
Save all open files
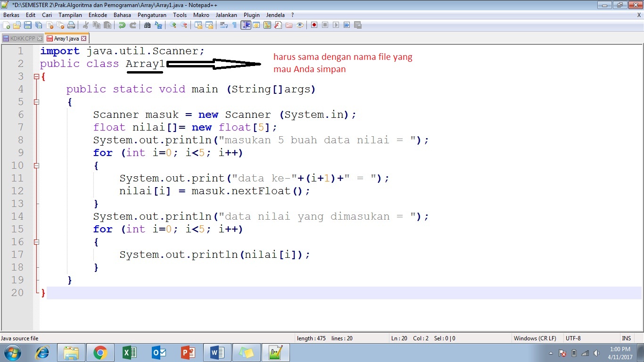[40, 25]
